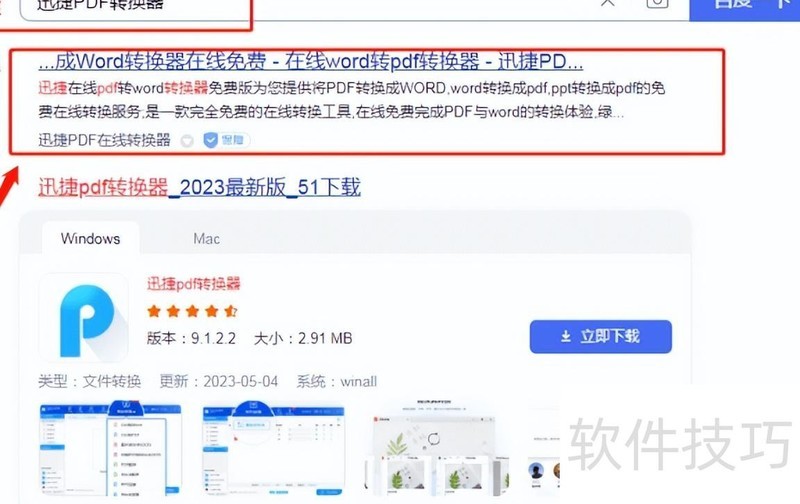
Task: Switch to the Windows tab
Action: (x=90, y=239)
